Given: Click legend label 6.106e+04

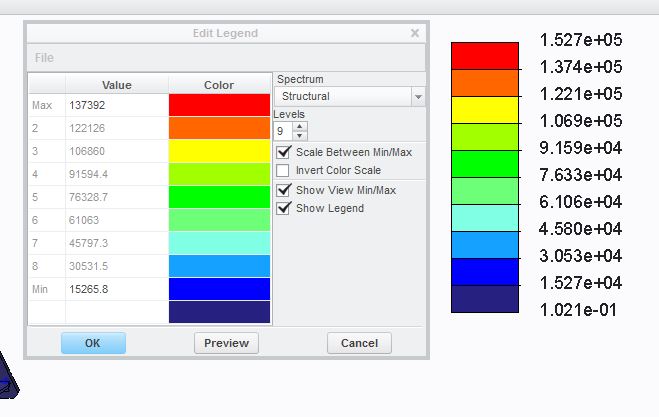Looking at the screenshot, I should (x=580, y=202).
